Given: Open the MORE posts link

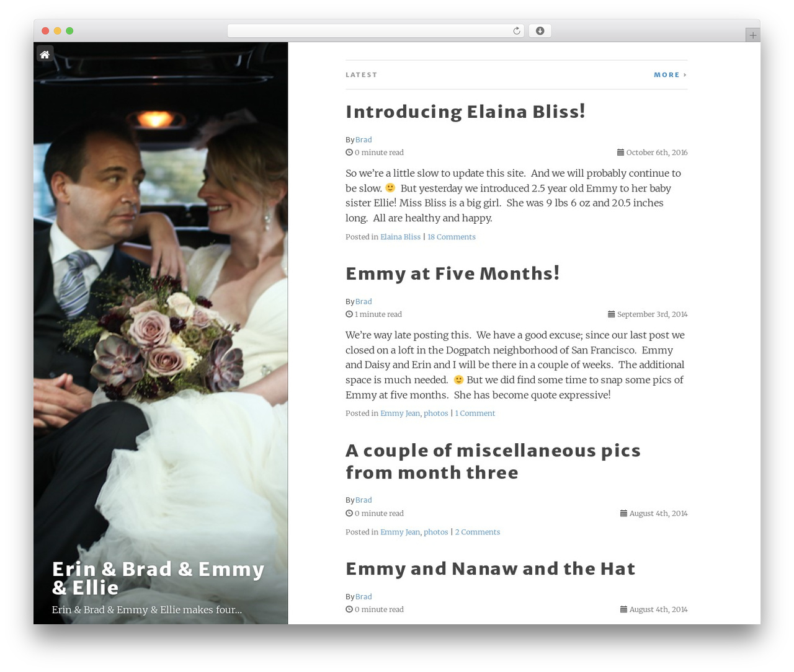Looking at the screenshot, I should (x=670, y=75).
